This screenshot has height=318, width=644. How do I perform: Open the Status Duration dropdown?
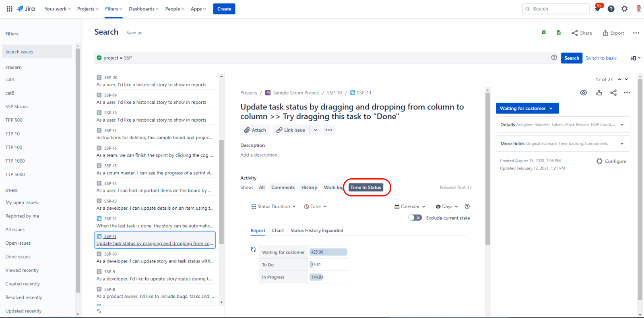coord(274,206)
